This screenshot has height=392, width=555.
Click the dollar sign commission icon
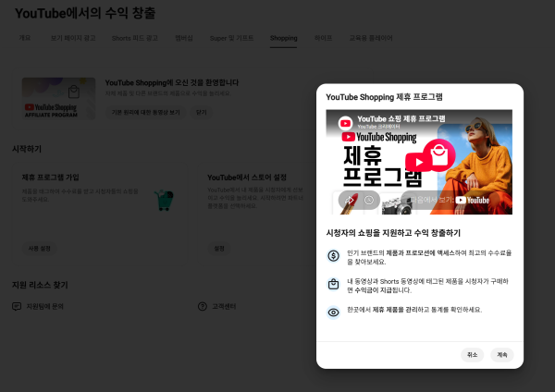pos(333,255)
